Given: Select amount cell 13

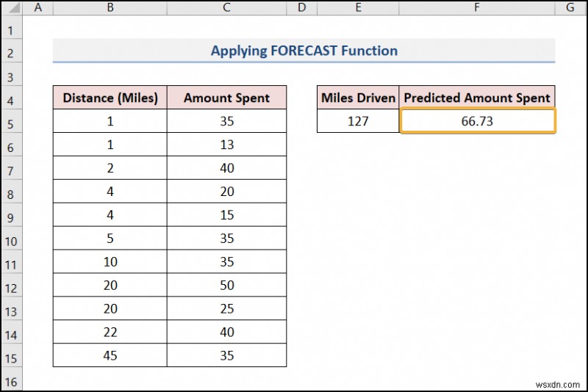Looking at the screenshot, I should pos(227,144).
